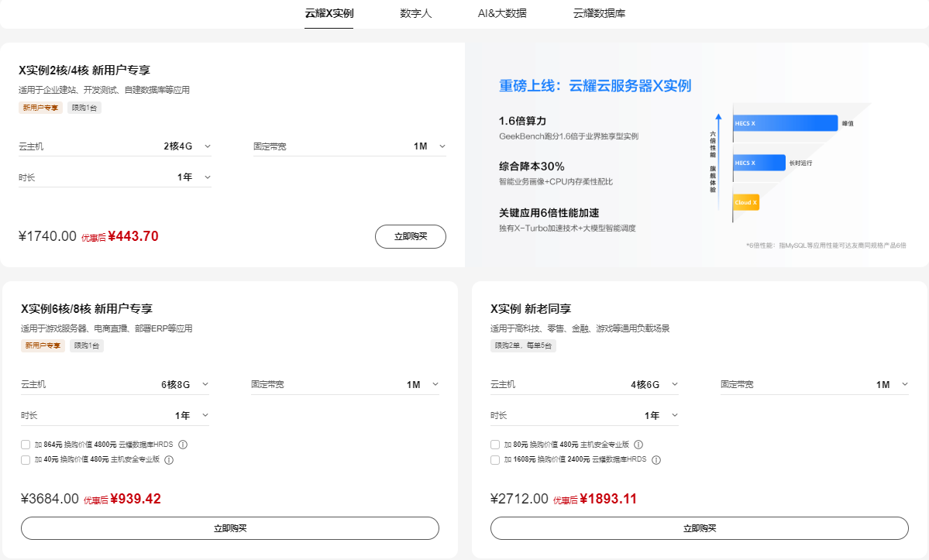The width and height of the screenshot is (929, 560).
Task: Click the X实例2核/4核 新用户专享 title
Action: coord(84,70)
